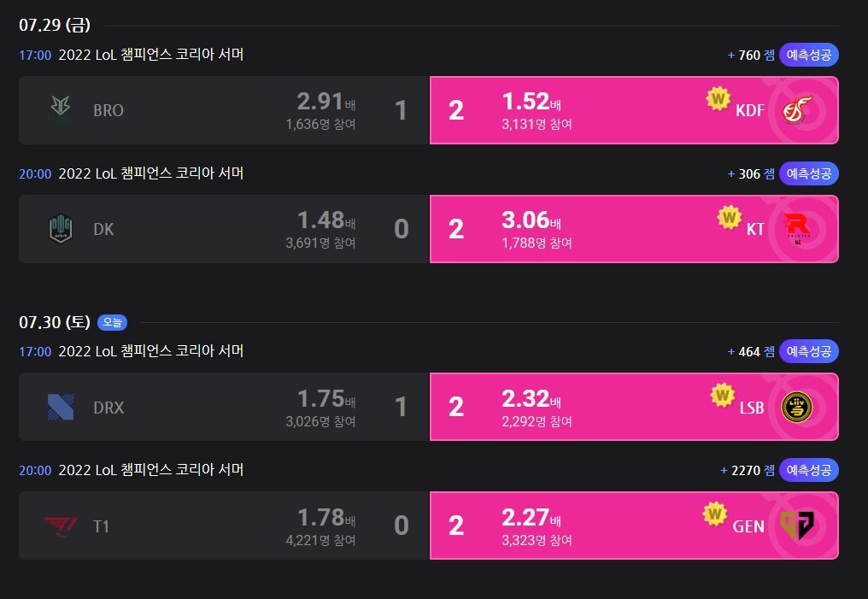Click the DRX team logo

pos(61,407)
